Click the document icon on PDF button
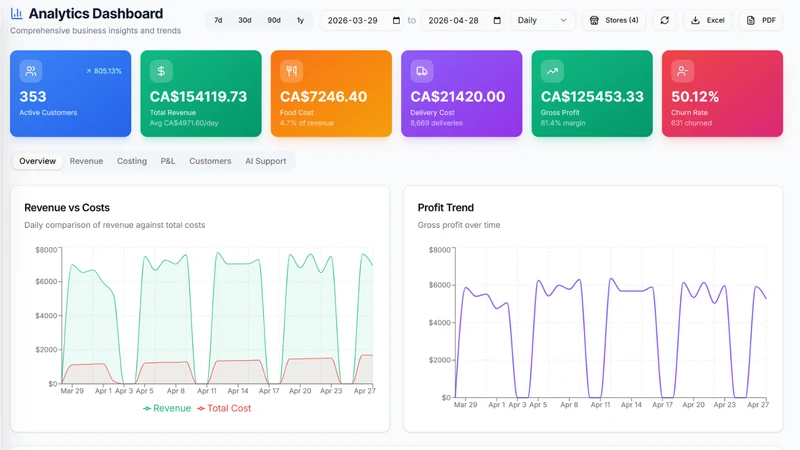Screen dimensions: 800x450 [x=751, y=20]
